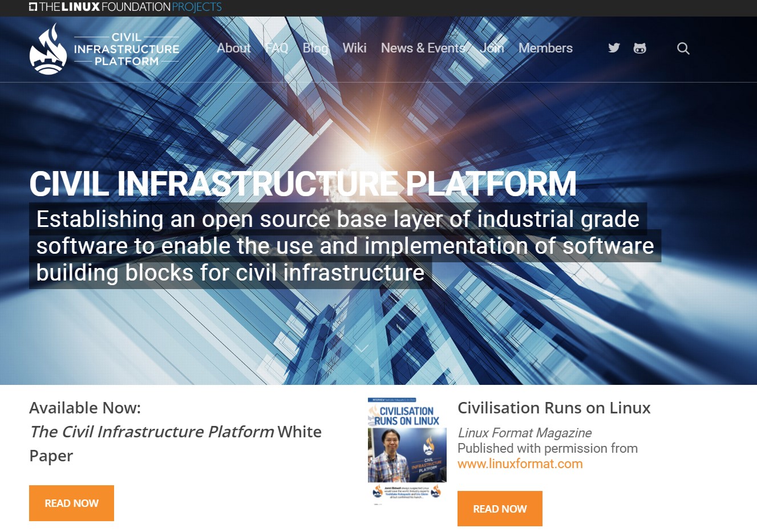Navigate to the Wiki

pyautogui.click(x=354, y=48)
